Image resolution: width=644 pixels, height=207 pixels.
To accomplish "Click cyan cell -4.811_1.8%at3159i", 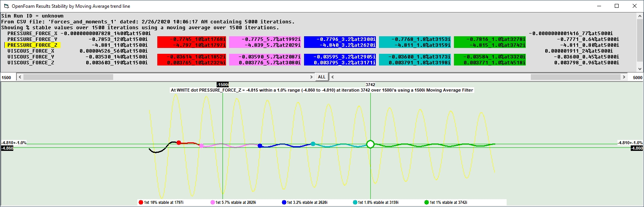I will tap(415, 45).
